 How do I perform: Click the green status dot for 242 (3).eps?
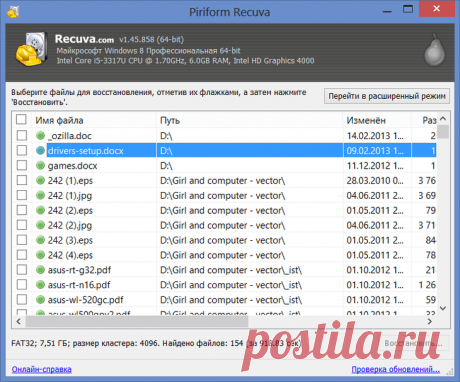pyautogui.click(x=40, y=240)
